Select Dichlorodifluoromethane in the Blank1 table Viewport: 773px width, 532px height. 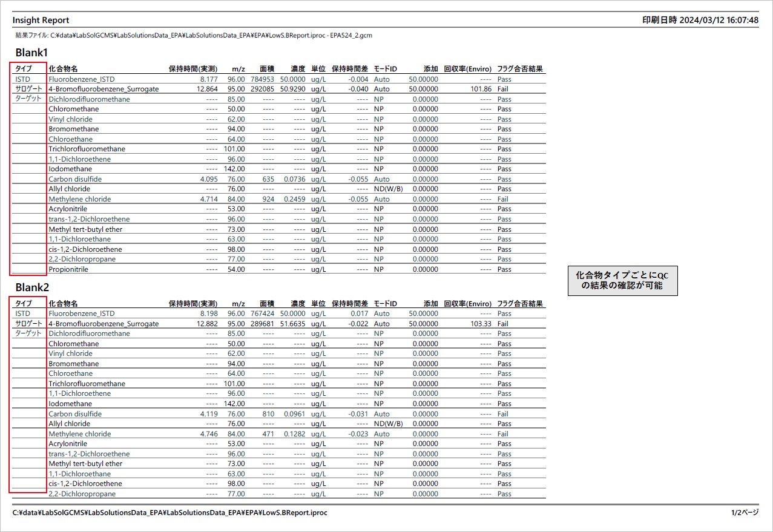89,99
